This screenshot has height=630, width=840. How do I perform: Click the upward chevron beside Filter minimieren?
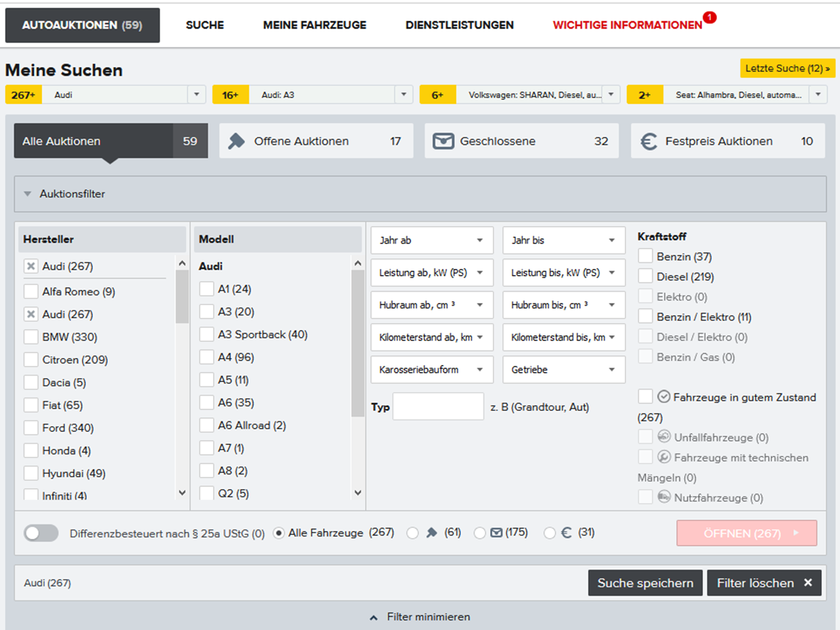point(373,617)
